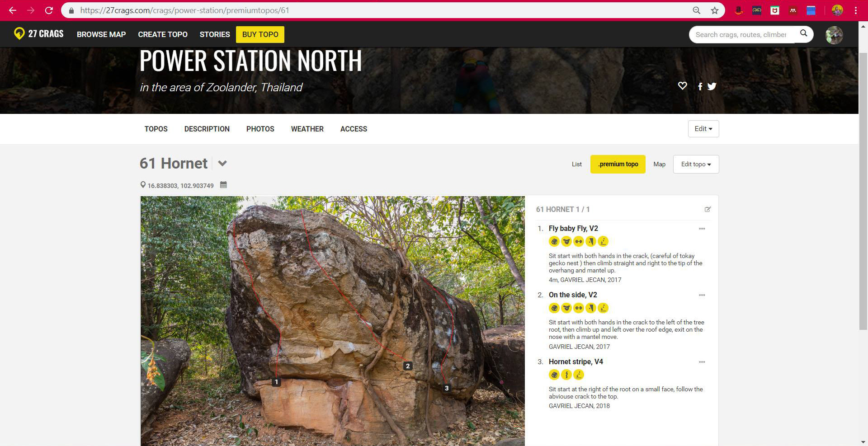Reload the page in browser
This screenshot has height=446, width=868.
coord(49,10)
